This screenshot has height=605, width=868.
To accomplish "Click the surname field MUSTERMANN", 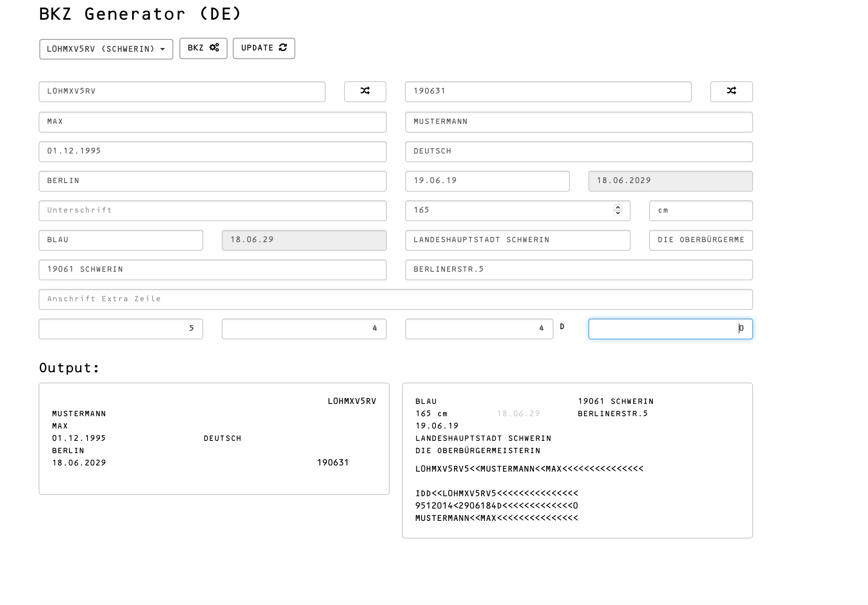I will click(x=579, y=122).
